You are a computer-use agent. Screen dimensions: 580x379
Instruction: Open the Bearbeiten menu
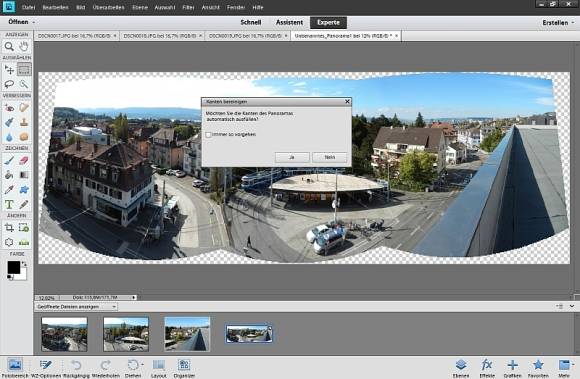coord(55,7)
